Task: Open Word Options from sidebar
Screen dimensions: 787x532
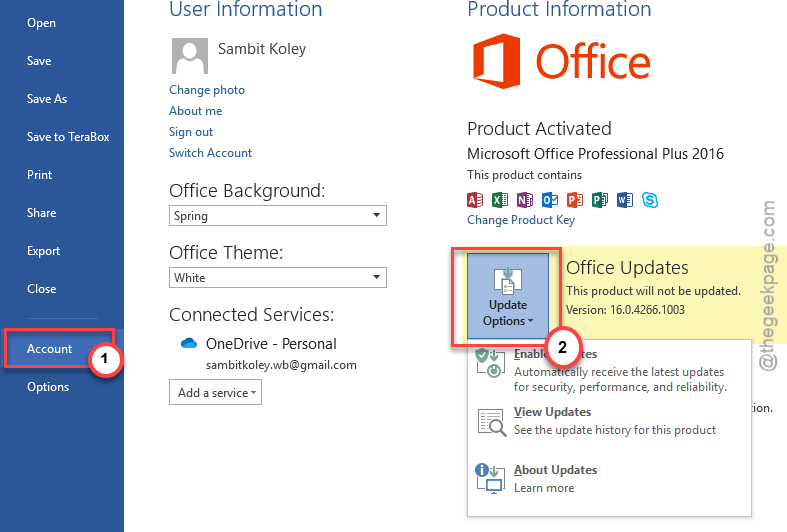Action: pyautogui.click(x=48, y=387)
